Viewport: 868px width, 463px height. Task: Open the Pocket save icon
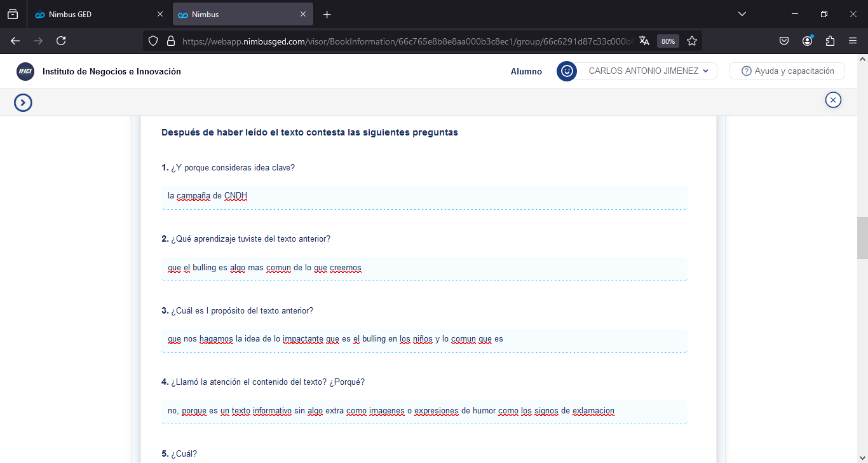point(784,41)
